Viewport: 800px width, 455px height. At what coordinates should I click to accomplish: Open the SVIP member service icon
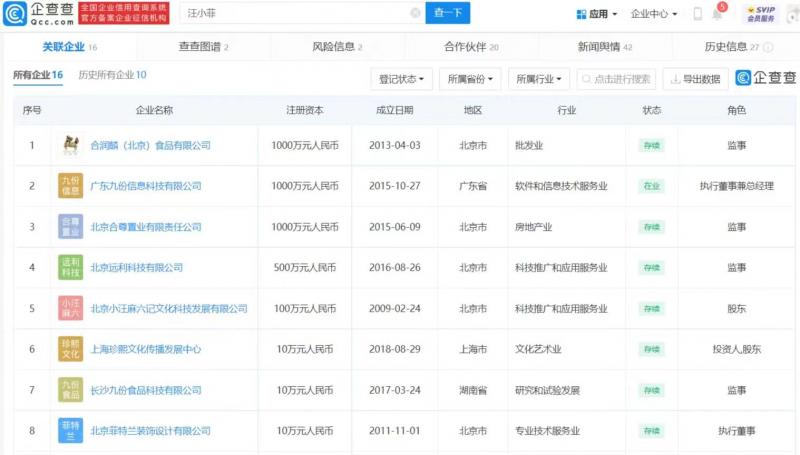tap(761, 14)
